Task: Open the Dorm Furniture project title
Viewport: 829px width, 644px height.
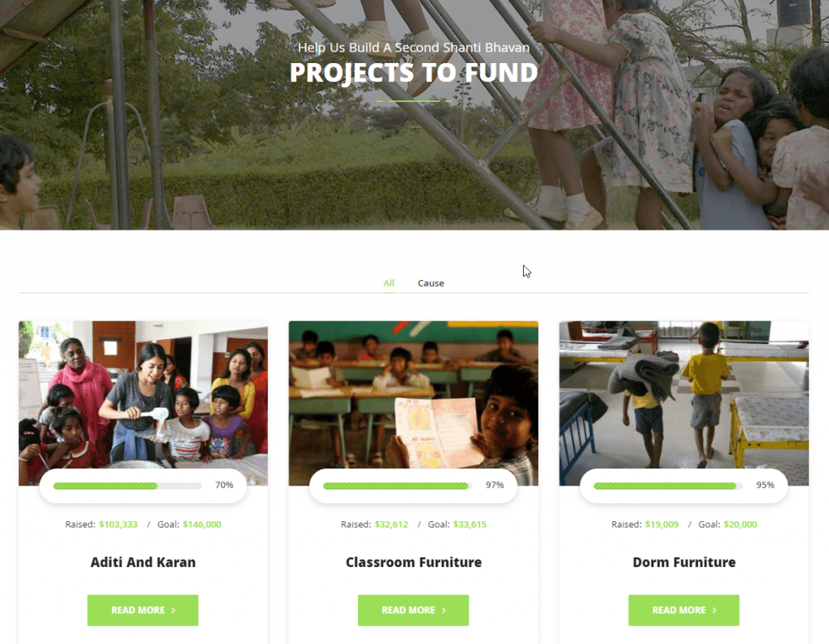Action: point(684,562)
